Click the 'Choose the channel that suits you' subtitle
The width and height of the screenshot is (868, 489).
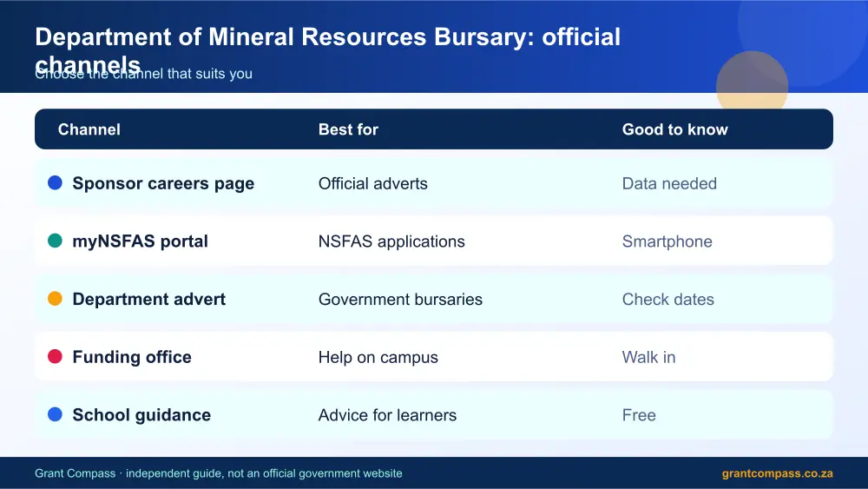coord(143,74)
